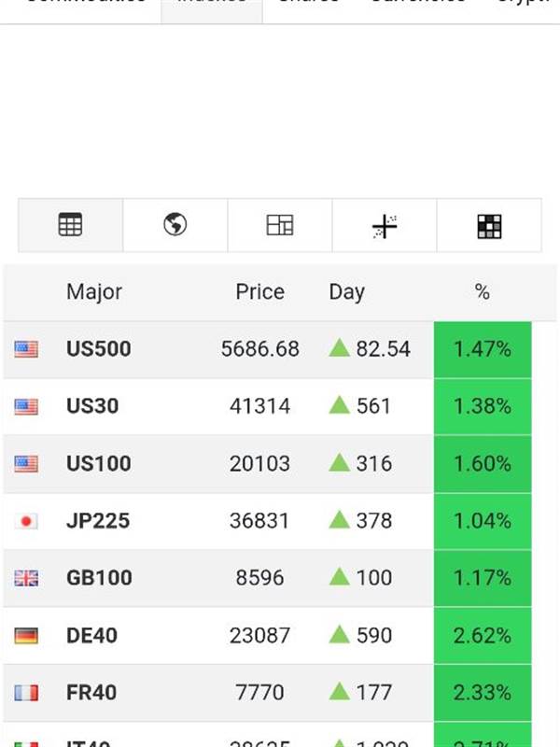The width and height of the screenshot is (560, 747).
Task: Open the US500 index link
Action: click(x=98, y=349)
